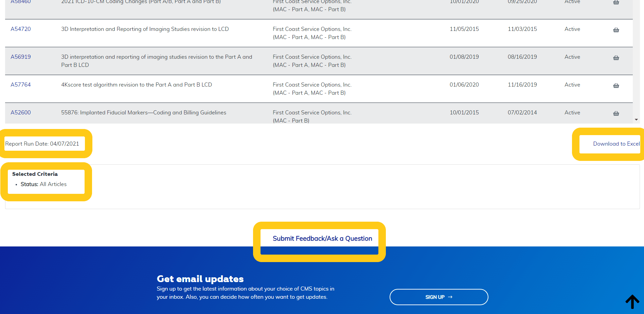The height and width of the screenshot is (314, 644).
Task: Add article A52600 to the basket
Action: (616, 113)
